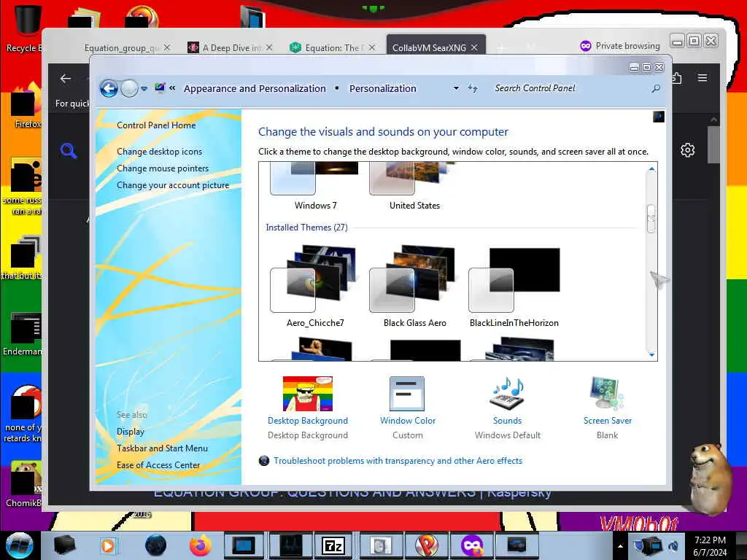This screenshot has width=747, height=560.
Task: Click the Forward arrow in Control Panel
Action: point(129,88)
